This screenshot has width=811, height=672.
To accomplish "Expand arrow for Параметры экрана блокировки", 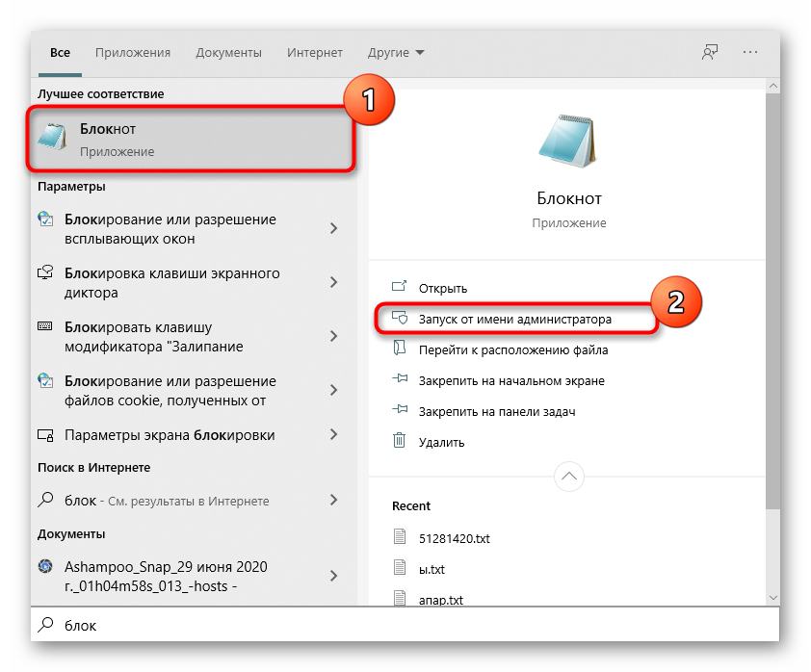I will [333, 435].
